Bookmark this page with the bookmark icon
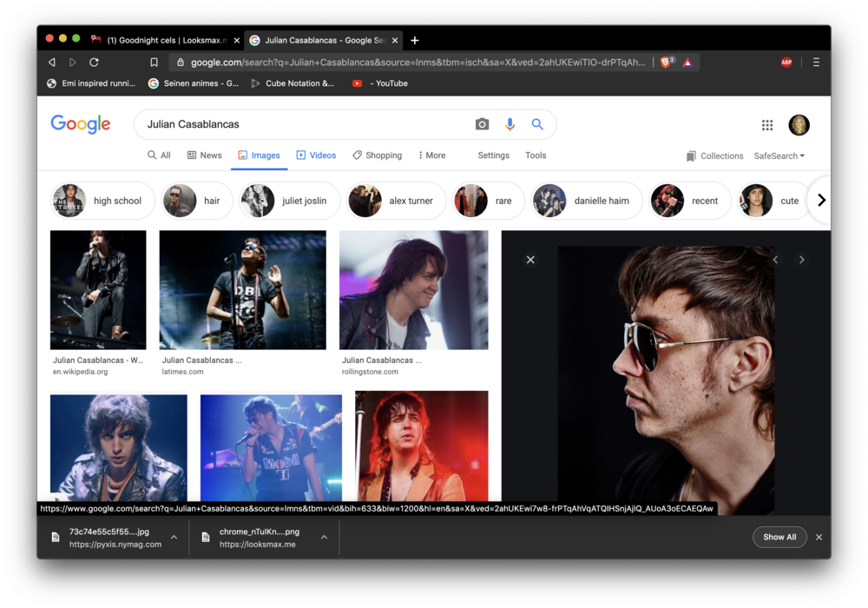This screenshot has height=608, width=868. point(154,63)
